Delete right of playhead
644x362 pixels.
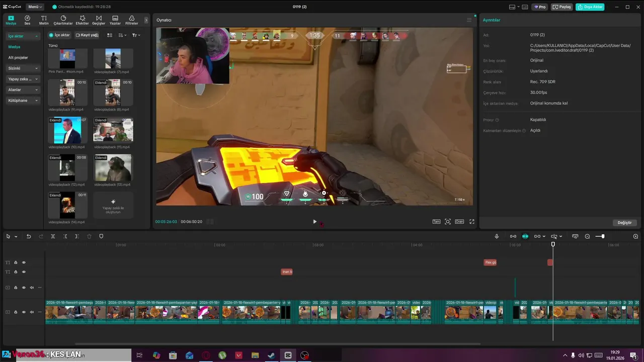tap(77, 236)
